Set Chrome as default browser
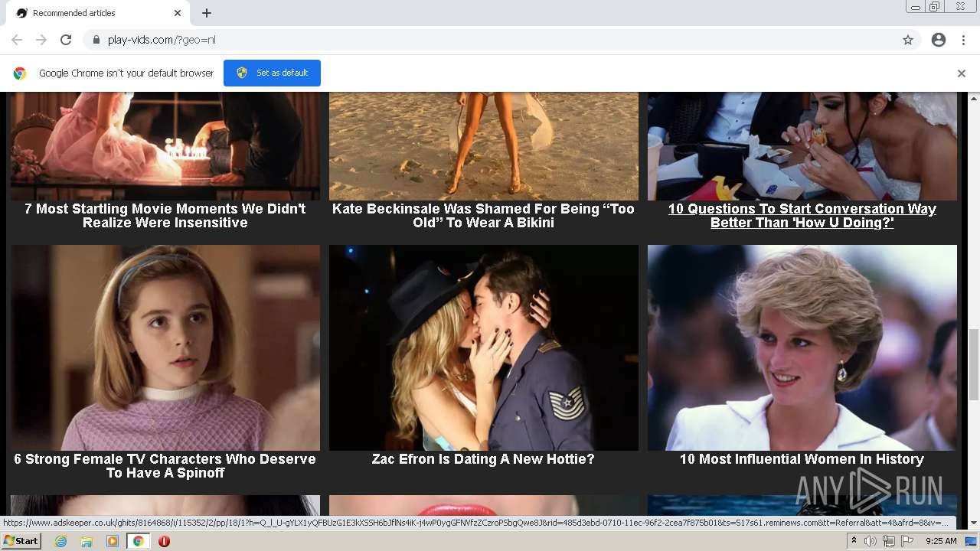The width and height of the screenshot is (980, 551). point(272,73)
